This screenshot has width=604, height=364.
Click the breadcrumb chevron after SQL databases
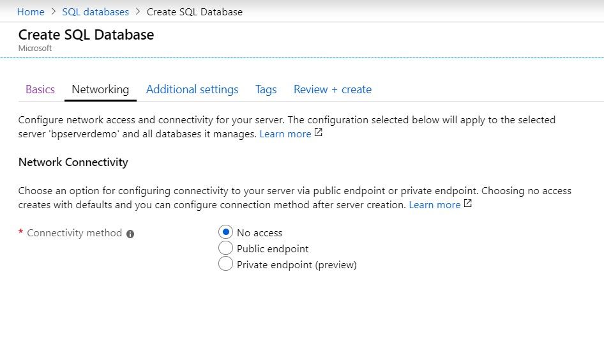[x=138, y=11]
